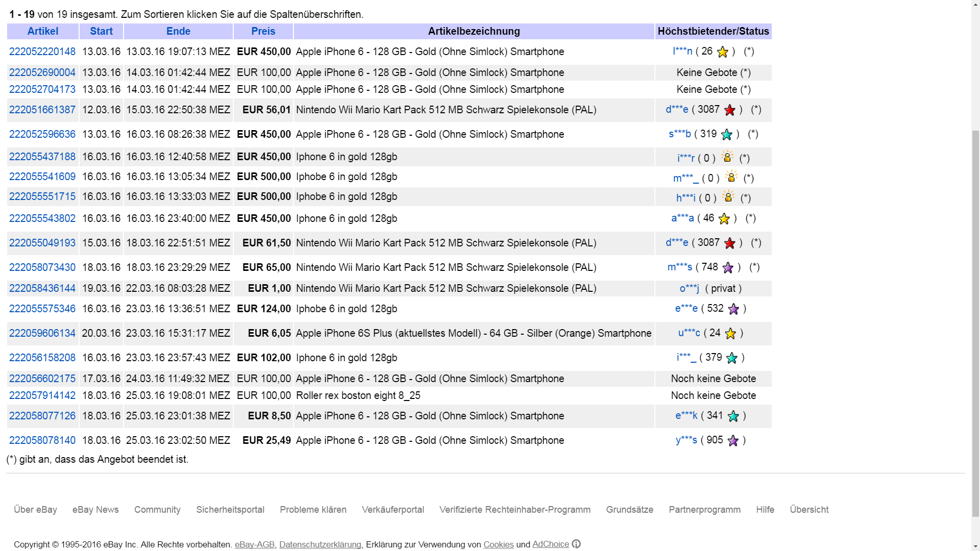Open article 222052220148
Screen dimensions: 980x551
(42, 52)
